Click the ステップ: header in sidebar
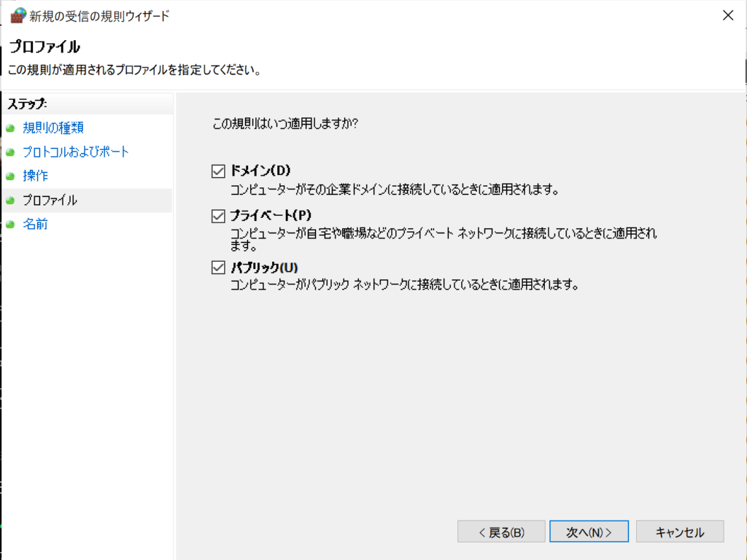Image resolution: width=747 pixels, height=560 pixels. click(28, 104)
